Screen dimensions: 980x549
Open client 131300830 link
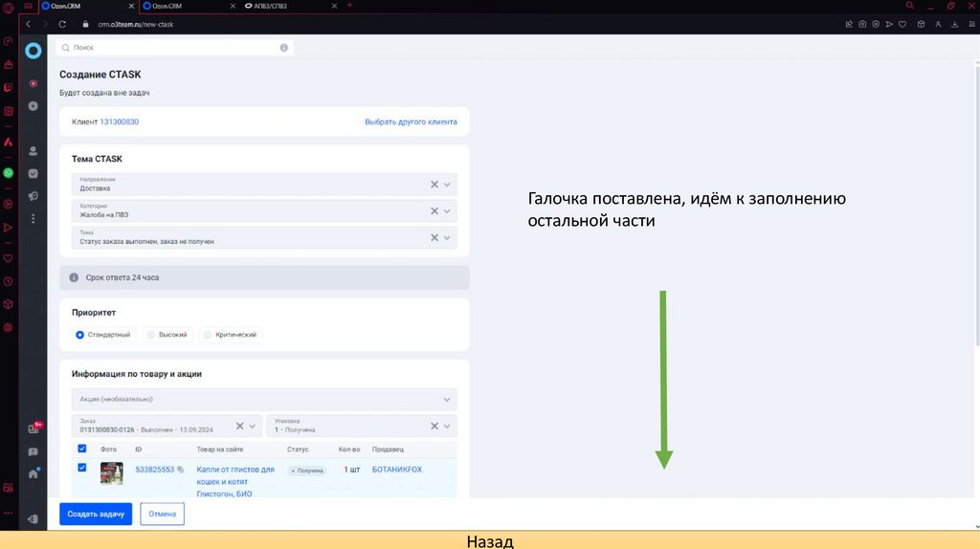click(x=120, y=121)
